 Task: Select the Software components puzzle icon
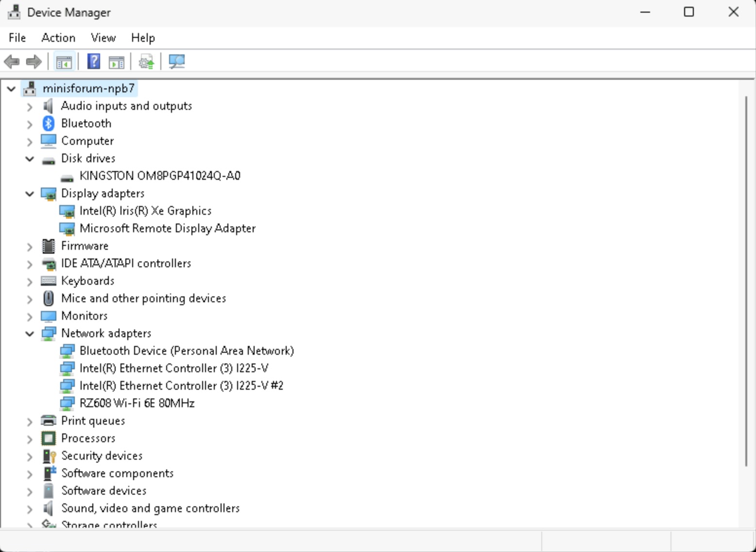click(49, 473)
